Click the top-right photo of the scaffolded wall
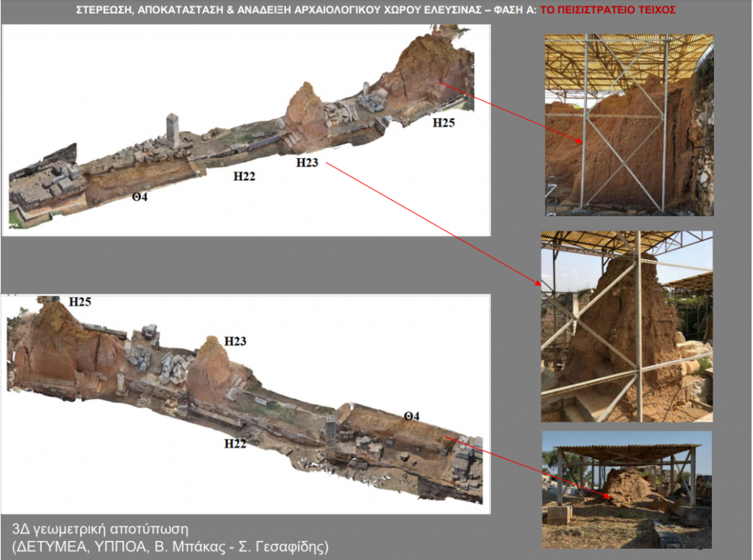The height and width of the screenshot is (560, 753). point(629,125)
